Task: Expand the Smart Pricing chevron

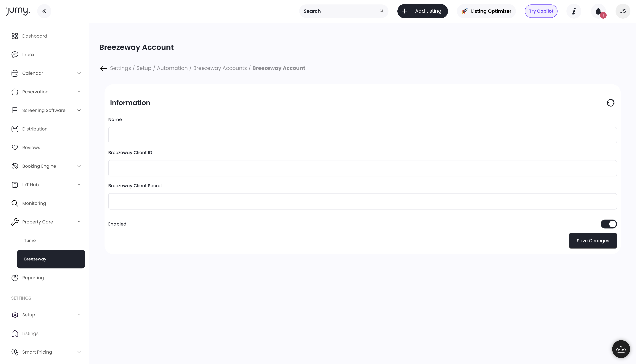Action: (x=79, y=352)
